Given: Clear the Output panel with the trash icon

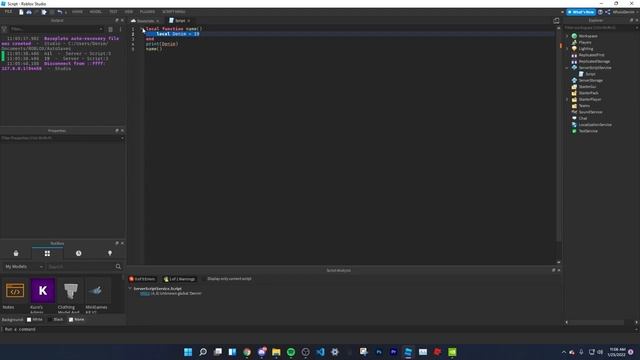Looking at the screenshot, I should 110,29.
